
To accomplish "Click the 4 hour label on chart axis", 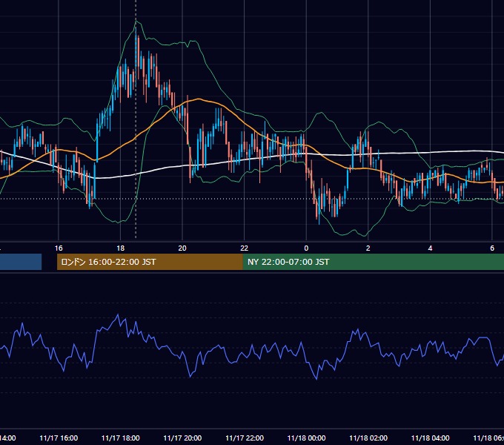I will pos(430,248).
